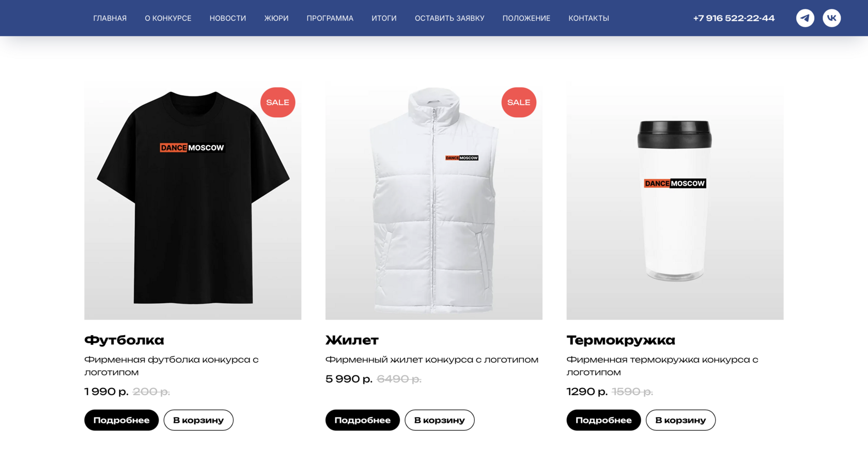Click the SALE badge on the vest

coord(519,102)
